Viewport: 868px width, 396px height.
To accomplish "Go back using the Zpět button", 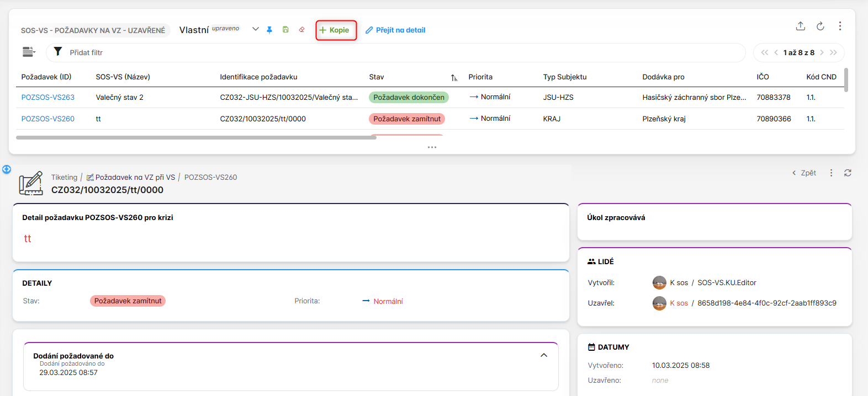I will 805,173.
